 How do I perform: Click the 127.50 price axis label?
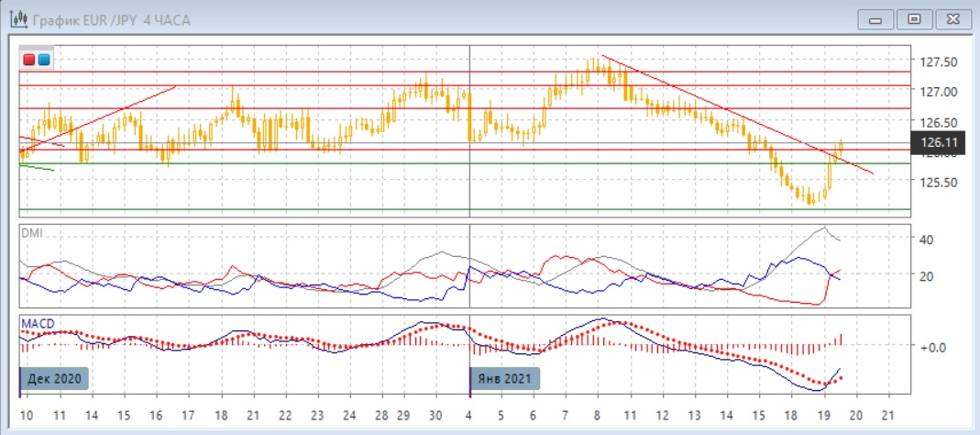point(938,62)
